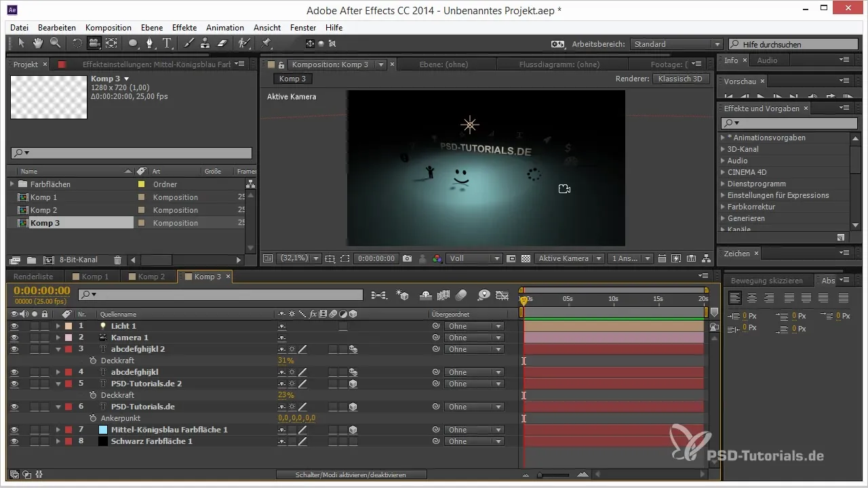Expand the Farbkorrektur effects category
Image resolution: width=868 pixels, height=488 pixels.
click(x=723, y=207)
